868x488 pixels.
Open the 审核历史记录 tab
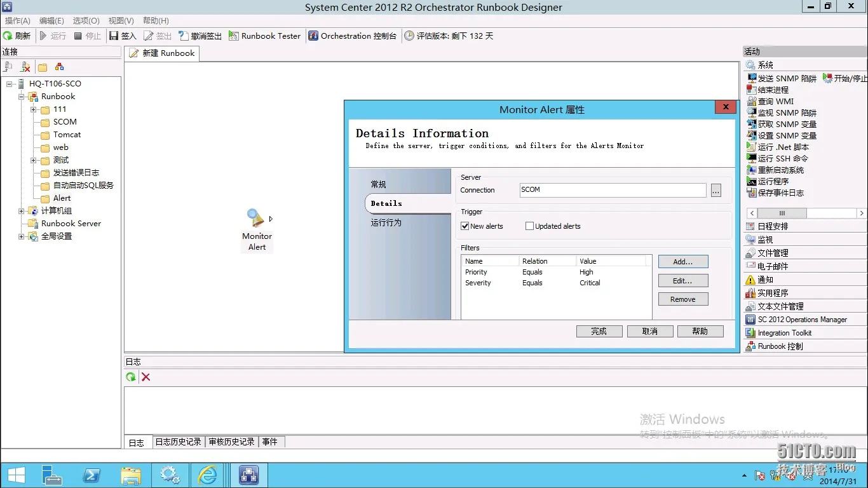[x=231, y=442]
